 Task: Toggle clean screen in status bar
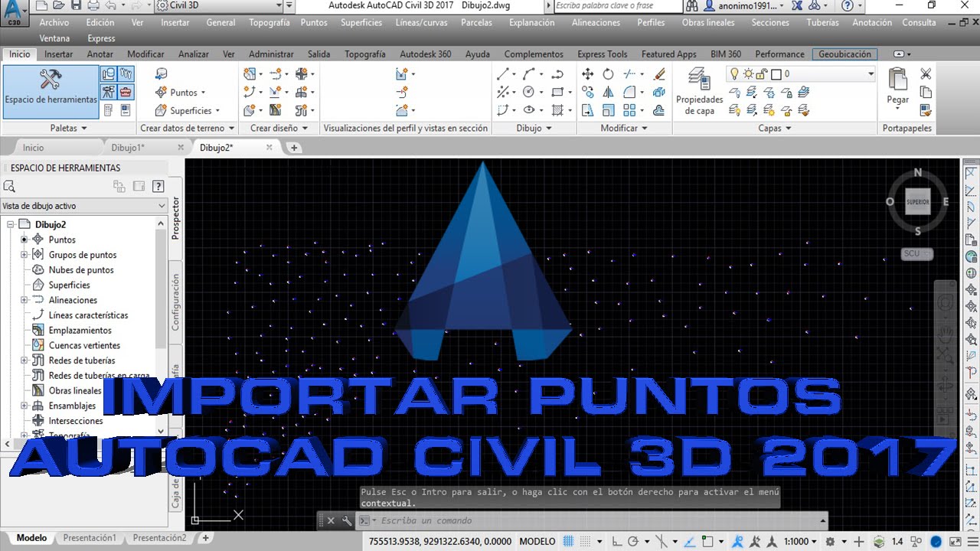[955, 541]
